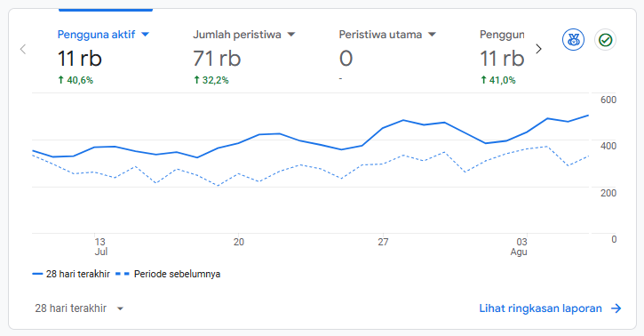The width and height of the screenshot is (644, 336).
Task: Open Lihat ringkasan laporan link
Action: pyautogui.click(x=540, y=308)
